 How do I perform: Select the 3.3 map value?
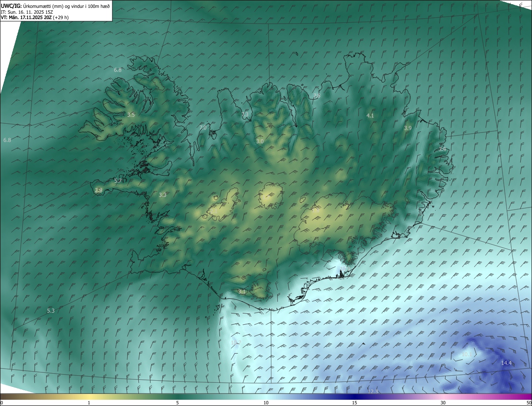(163, 195)
